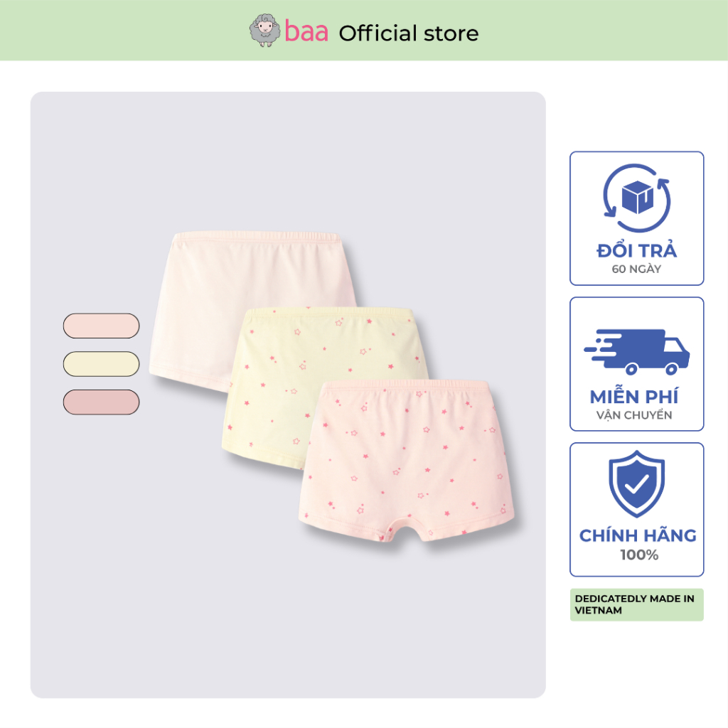Select the dusty rose color swatch
Image resolution: width=728 pixels, height=728 pixels.
coord(101,402)
